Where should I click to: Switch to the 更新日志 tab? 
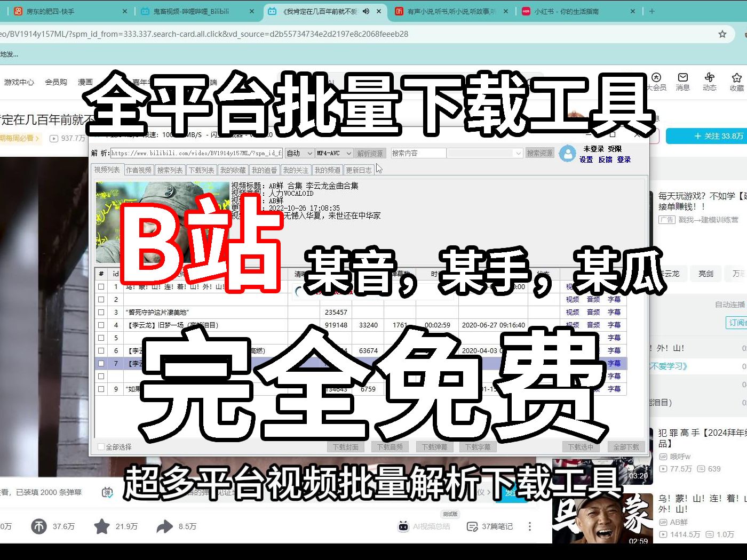[359, 170]
